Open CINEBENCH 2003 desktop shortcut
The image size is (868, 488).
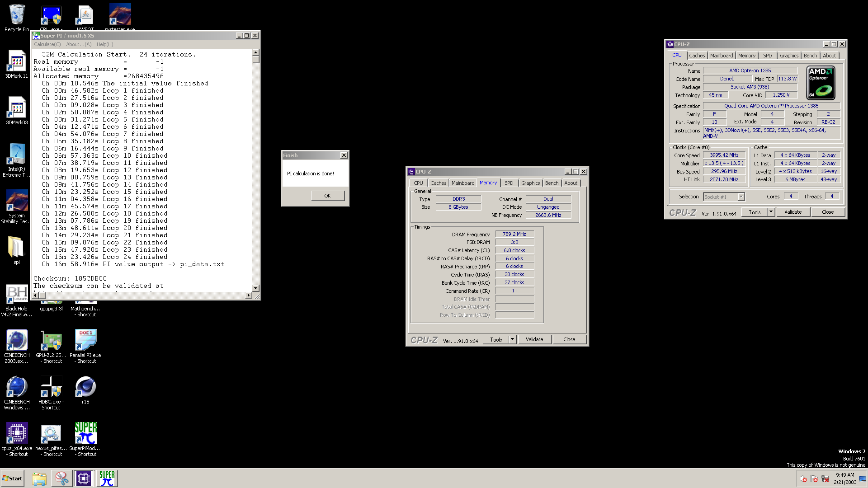point(17,347)
